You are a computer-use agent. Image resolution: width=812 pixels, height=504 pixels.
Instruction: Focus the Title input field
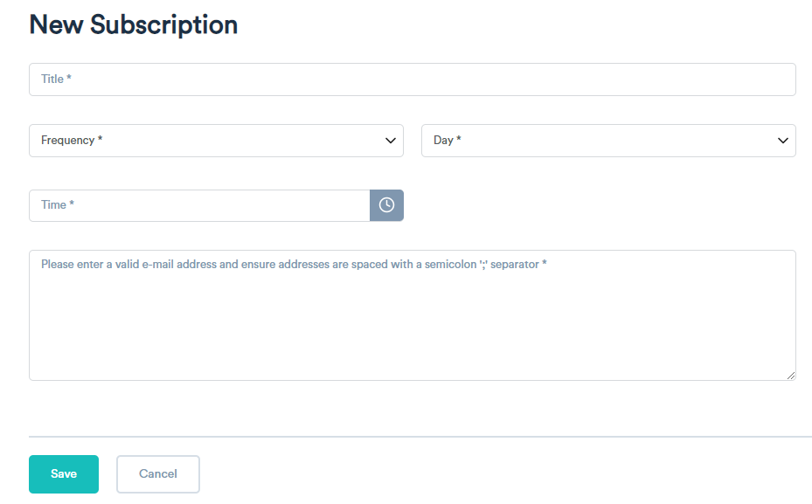coord(412,79)
